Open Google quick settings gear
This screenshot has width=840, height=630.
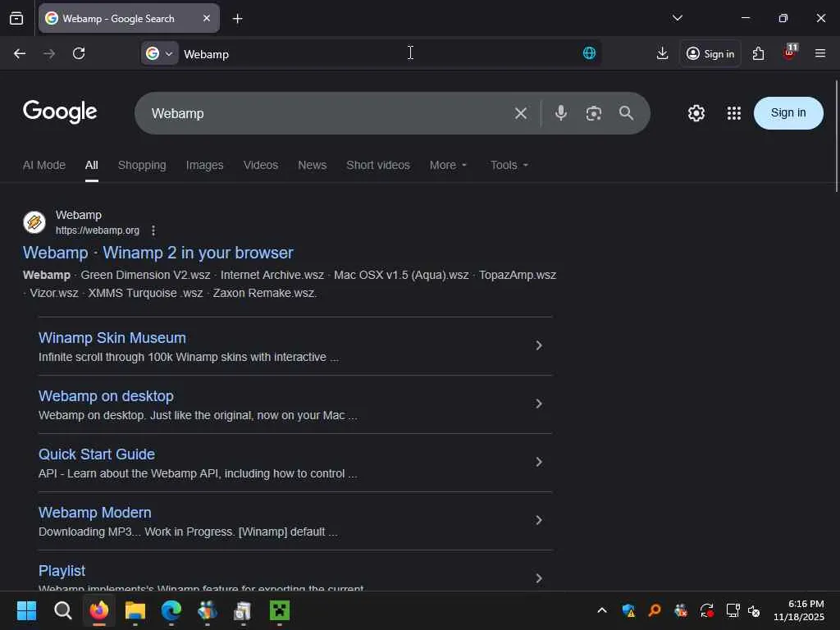pos(696,113)
